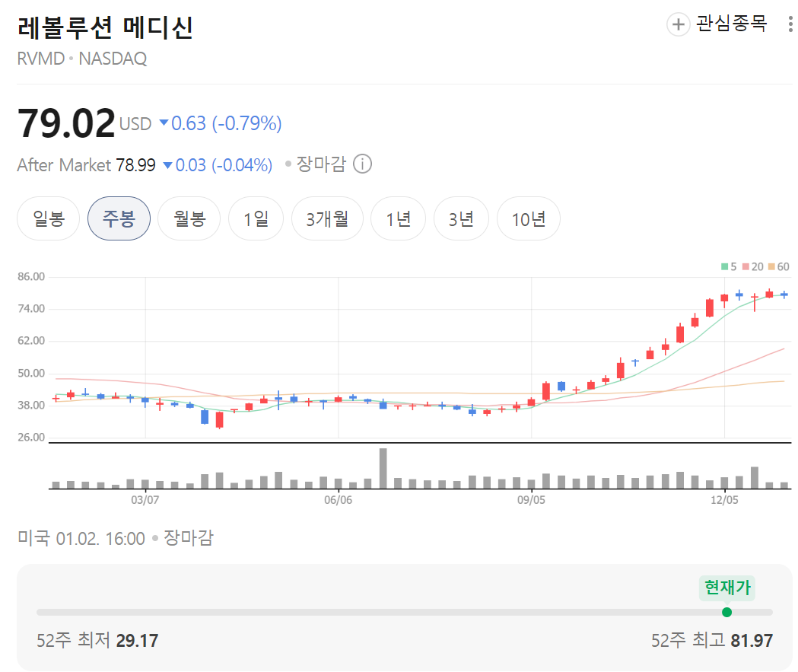Click the 50.00 price axis label
This screenshot has height=672, width=798.
pos(31,373)
